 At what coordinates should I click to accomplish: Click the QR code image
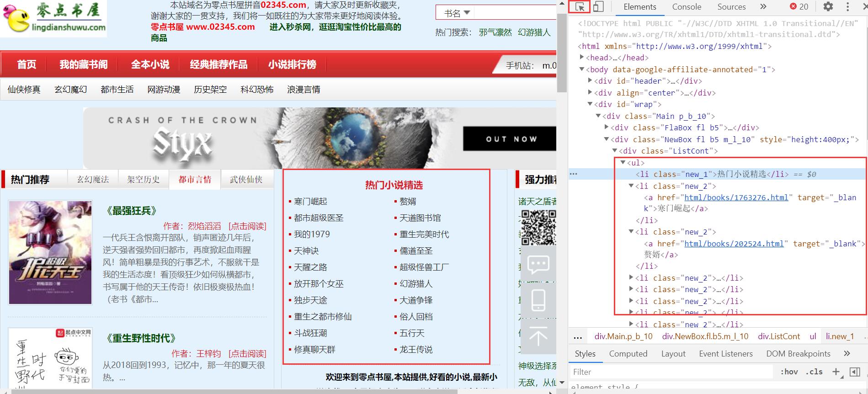(538, 227)
